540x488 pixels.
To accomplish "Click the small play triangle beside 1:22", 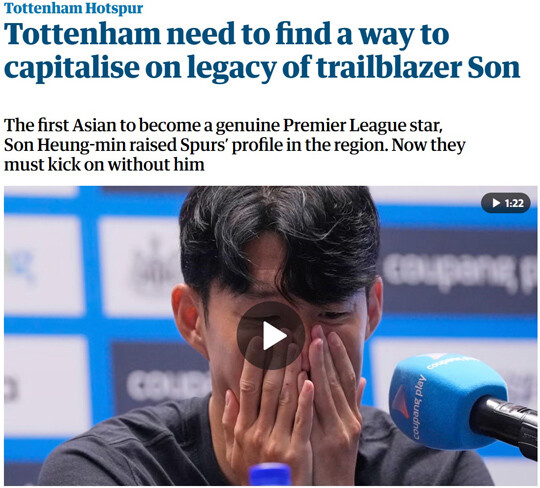I will tap(496, 203).
